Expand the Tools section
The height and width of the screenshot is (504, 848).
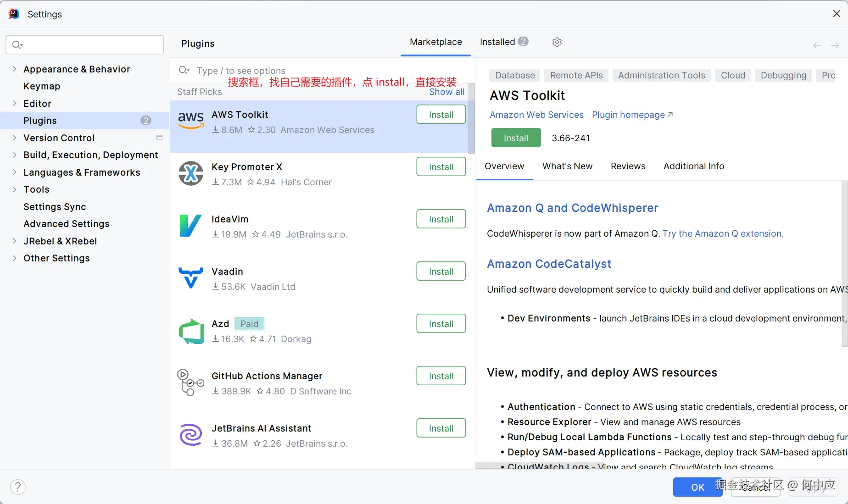tap(14, 189)
